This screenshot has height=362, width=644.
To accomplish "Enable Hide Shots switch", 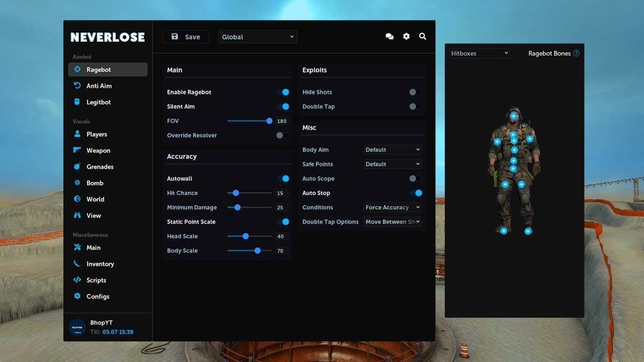I will (x=415, y=92).
